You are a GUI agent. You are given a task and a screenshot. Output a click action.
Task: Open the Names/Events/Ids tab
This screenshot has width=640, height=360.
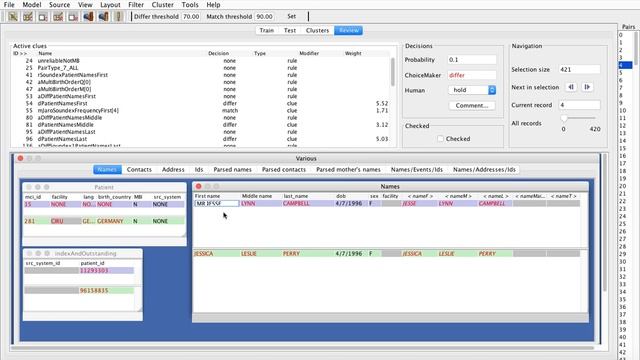[417, 169]
